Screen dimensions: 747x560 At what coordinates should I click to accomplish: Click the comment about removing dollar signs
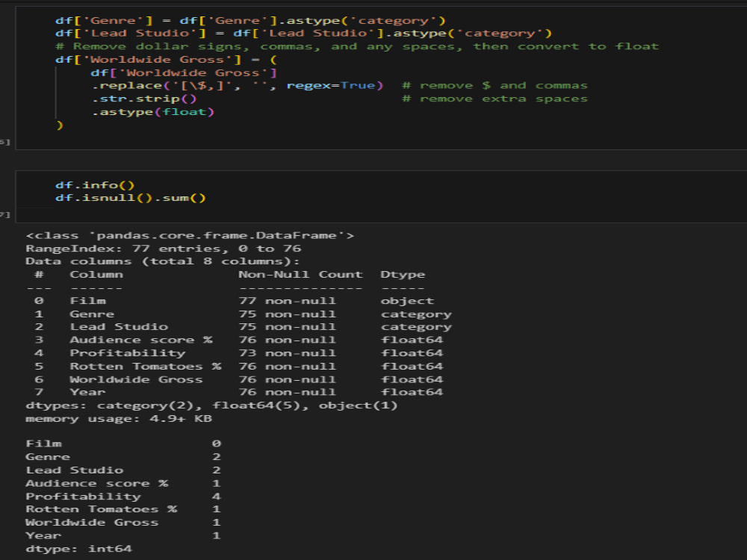tap(357, 46)
